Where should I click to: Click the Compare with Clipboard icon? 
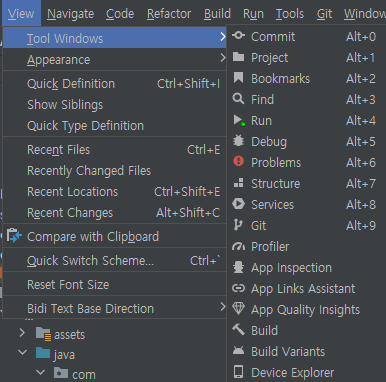(x=14, y=236)
